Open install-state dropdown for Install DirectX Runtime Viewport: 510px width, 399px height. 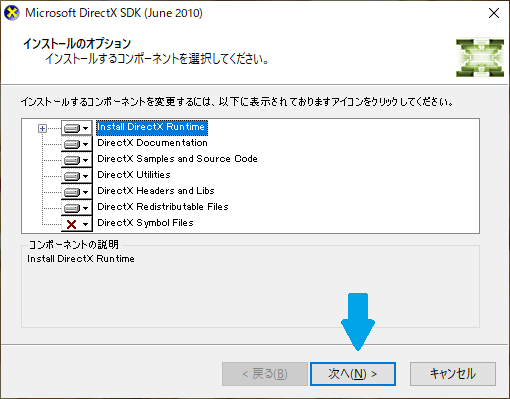tap(76, 128)
